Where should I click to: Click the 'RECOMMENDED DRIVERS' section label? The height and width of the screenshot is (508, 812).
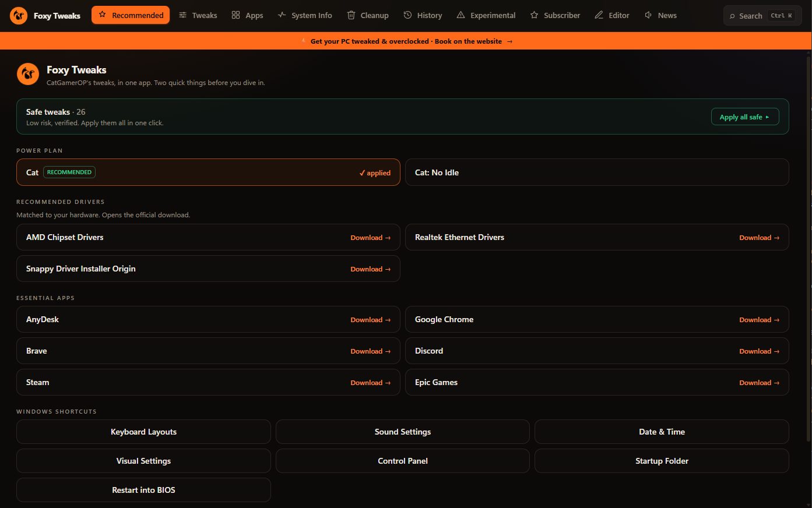click(x=61, y=202)
